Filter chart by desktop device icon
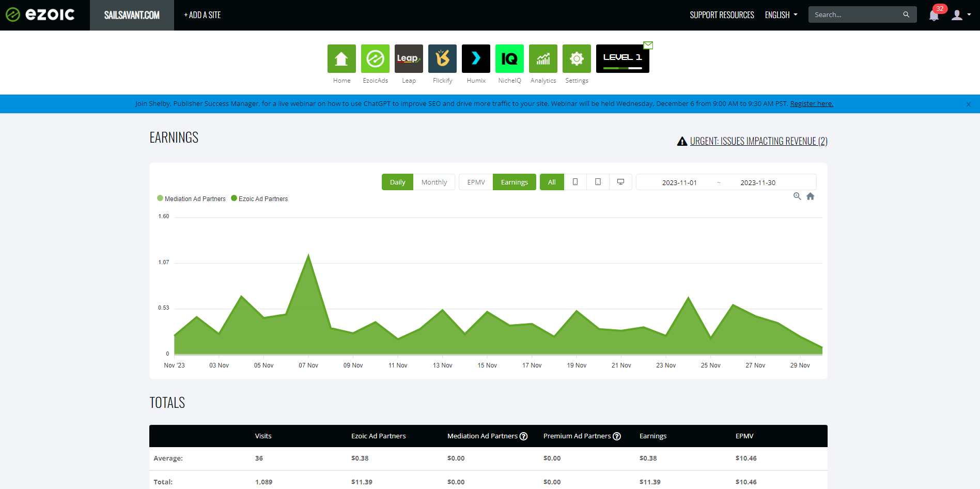This screenshot has height=489, width=980. [620, 182]
